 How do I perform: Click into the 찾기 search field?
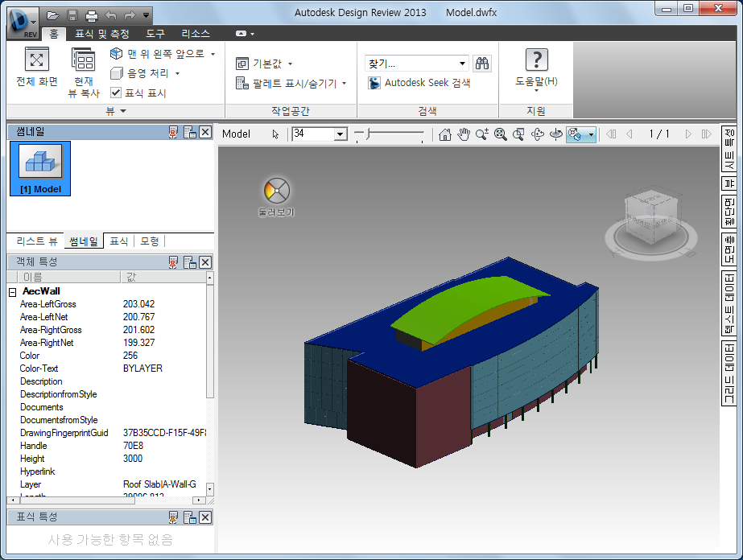point(411,64)
